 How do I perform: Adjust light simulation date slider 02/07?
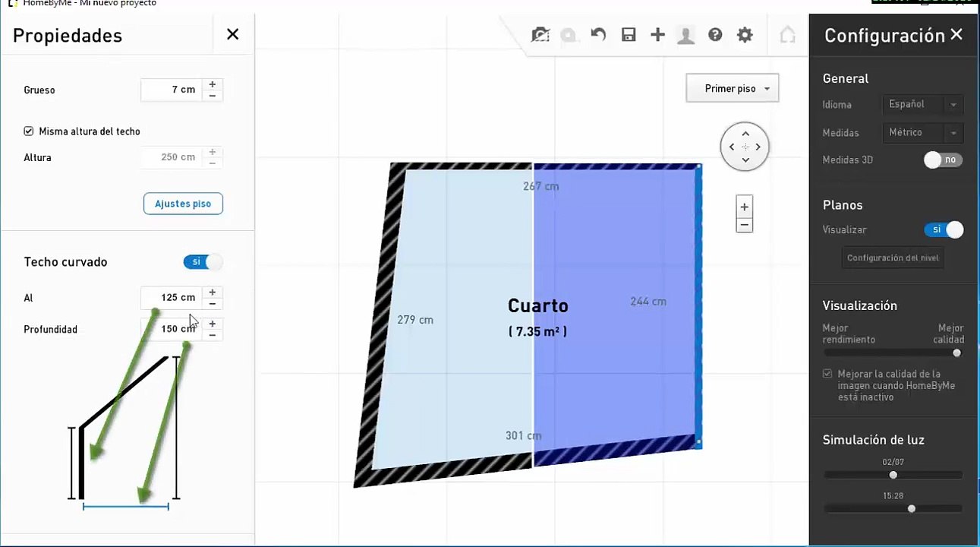click(893, 475)
